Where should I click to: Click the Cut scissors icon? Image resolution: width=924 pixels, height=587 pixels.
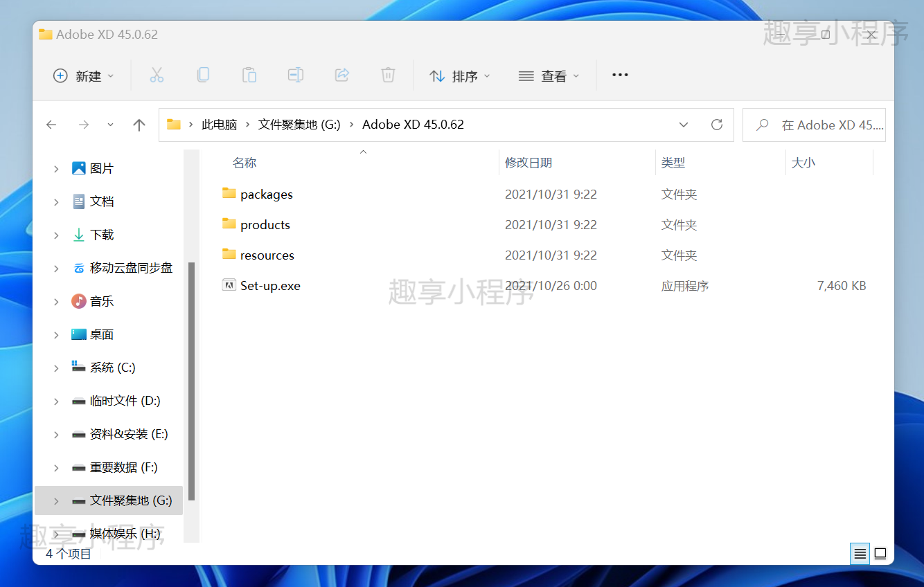tap(157, 75)
